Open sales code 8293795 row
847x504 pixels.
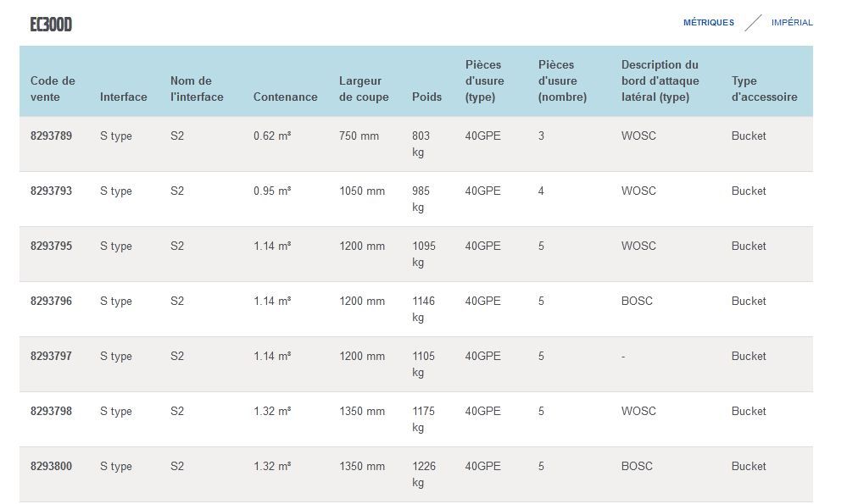(51, 246)
